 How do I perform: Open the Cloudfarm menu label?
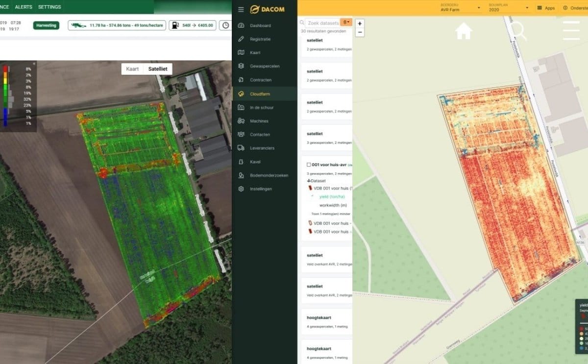coord(260,94)
